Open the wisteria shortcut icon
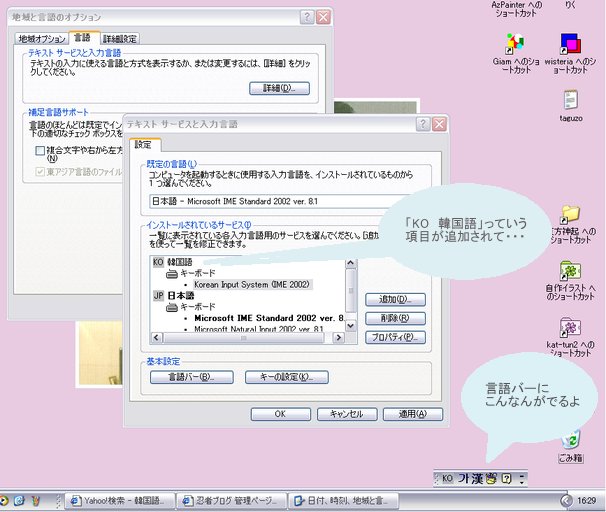Viewport: 606px width, 512px height. coord(570,44)
